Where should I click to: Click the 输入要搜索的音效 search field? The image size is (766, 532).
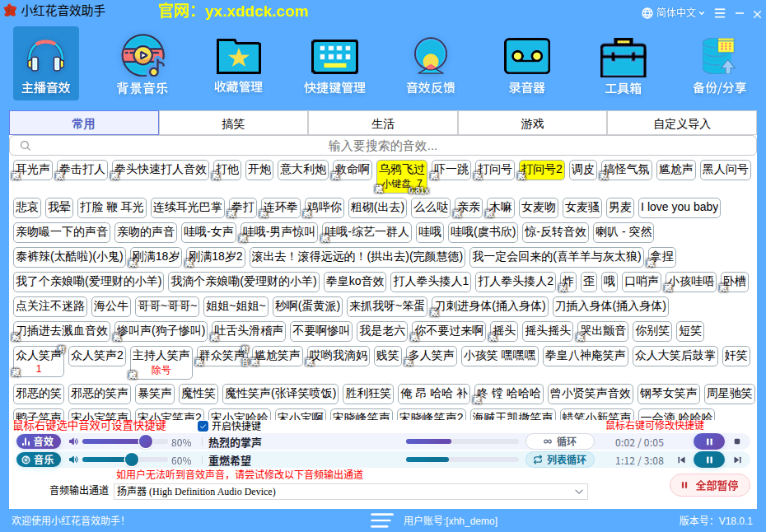[x=382, y=146]
